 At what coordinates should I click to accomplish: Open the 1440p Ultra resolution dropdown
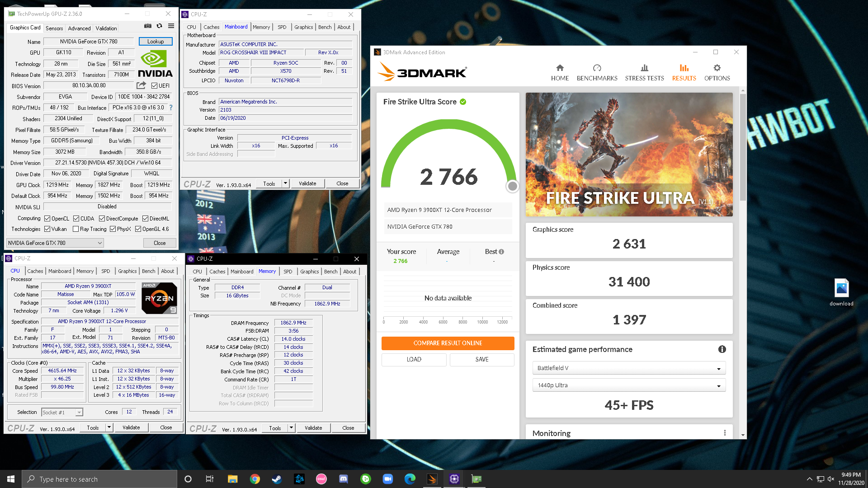click(629, 385)
